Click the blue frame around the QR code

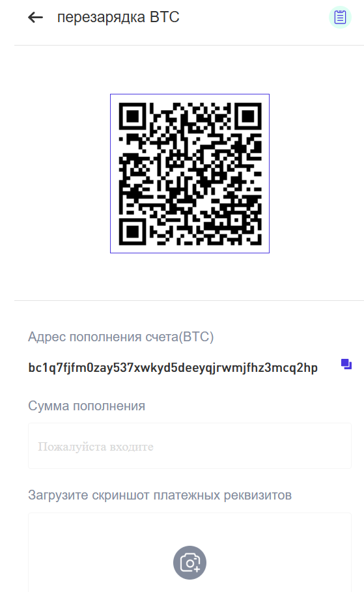point(189,94)
